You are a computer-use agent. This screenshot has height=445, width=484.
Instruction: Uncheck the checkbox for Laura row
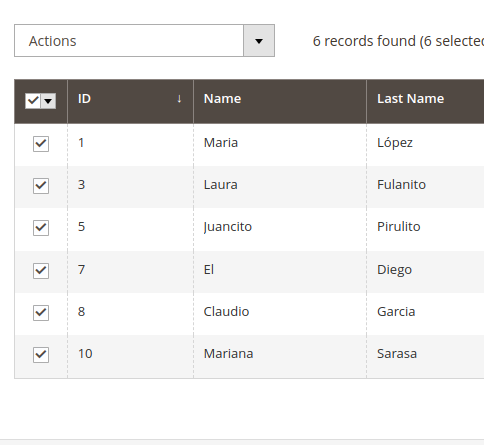click(41, 186)
